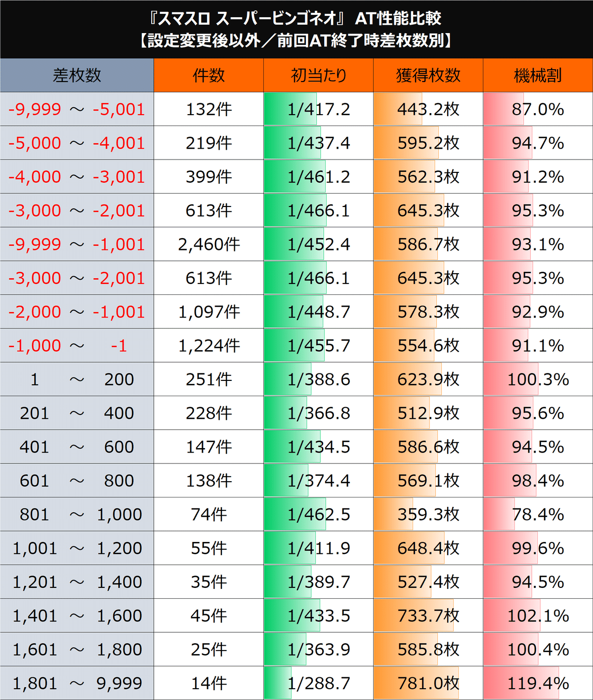593x700 pixels.
Task: Click the title line 『スマスロ スーパービンゴネオ』 AT性能比較
Action: click(296, 18)
